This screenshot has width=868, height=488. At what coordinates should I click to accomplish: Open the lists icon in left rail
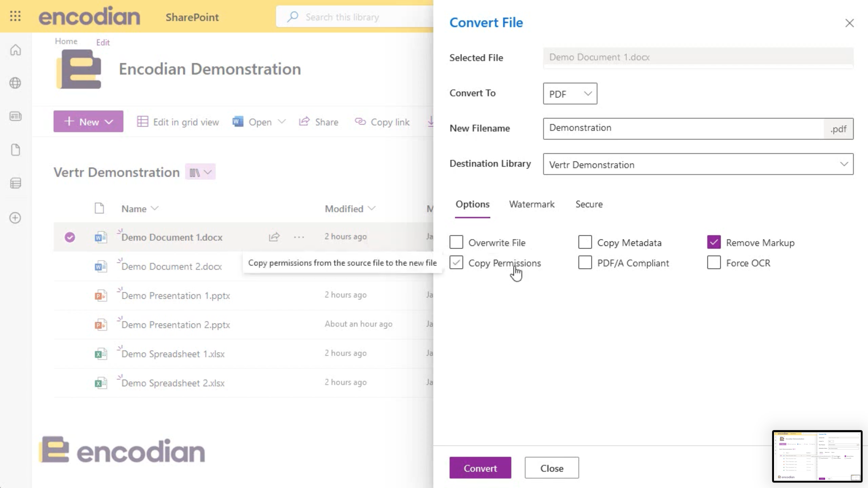click(x=15, y=183)
